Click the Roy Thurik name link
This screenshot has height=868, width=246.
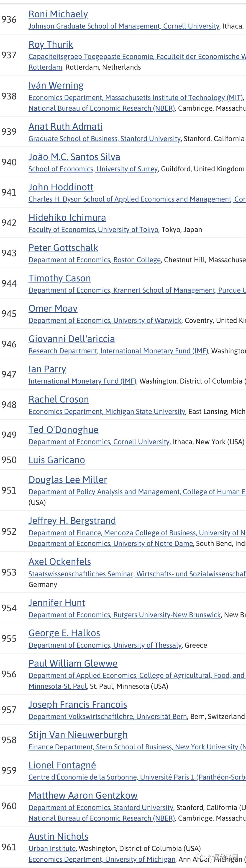coord(51,44)
